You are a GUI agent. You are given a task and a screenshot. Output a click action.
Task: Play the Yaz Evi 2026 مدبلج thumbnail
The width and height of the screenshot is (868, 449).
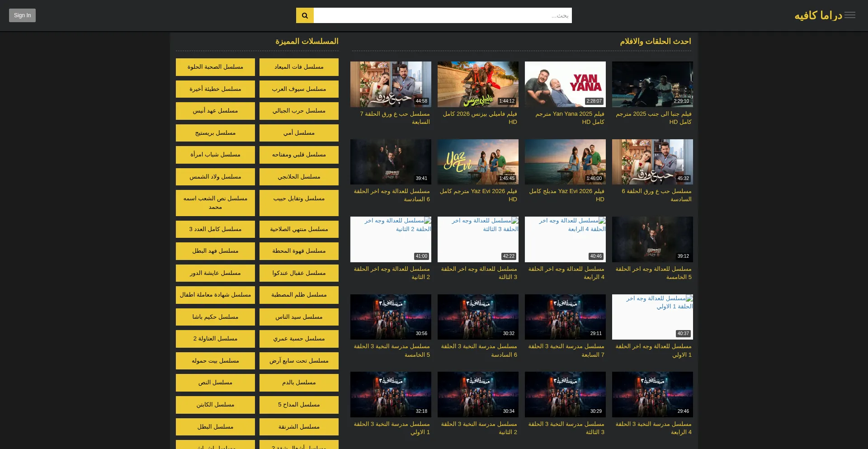[565, 162]
